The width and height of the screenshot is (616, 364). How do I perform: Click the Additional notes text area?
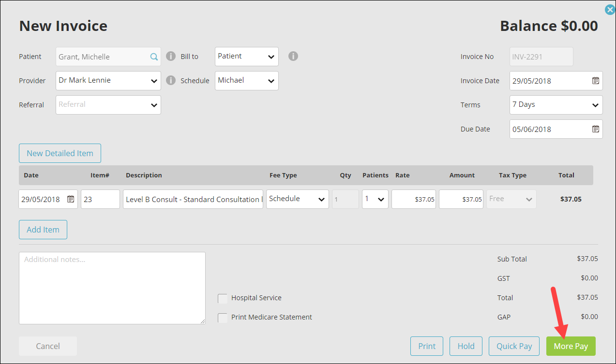112,288
